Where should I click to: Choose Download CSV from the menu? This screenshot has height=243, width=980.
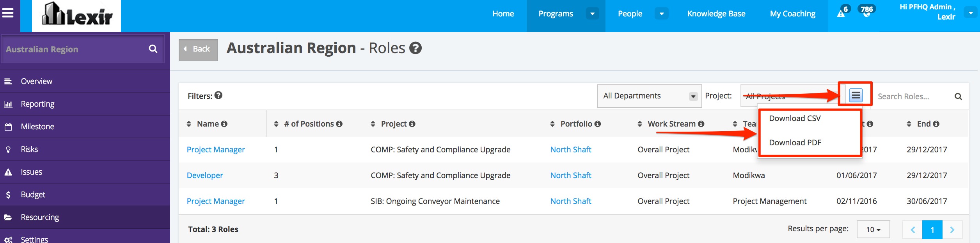pos(795,118)
